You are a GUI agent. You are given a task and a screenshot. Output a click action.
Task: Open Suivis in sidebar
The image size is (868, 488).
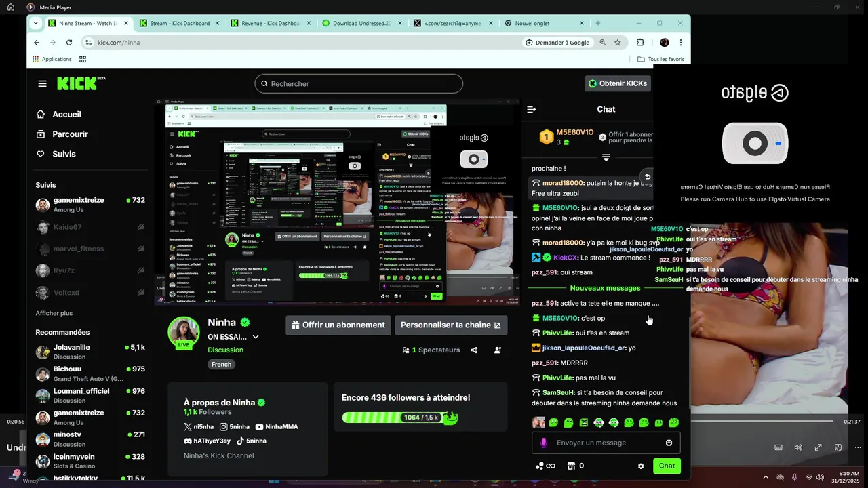point(56,154)
